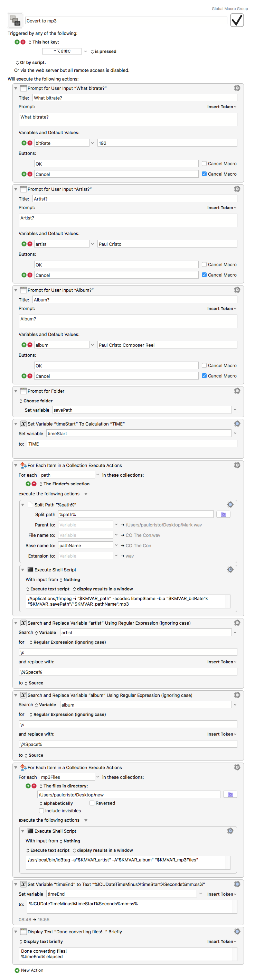Open display results in a window for ffmpeg script
Screen dimensions: 255x980
(103, 589)
